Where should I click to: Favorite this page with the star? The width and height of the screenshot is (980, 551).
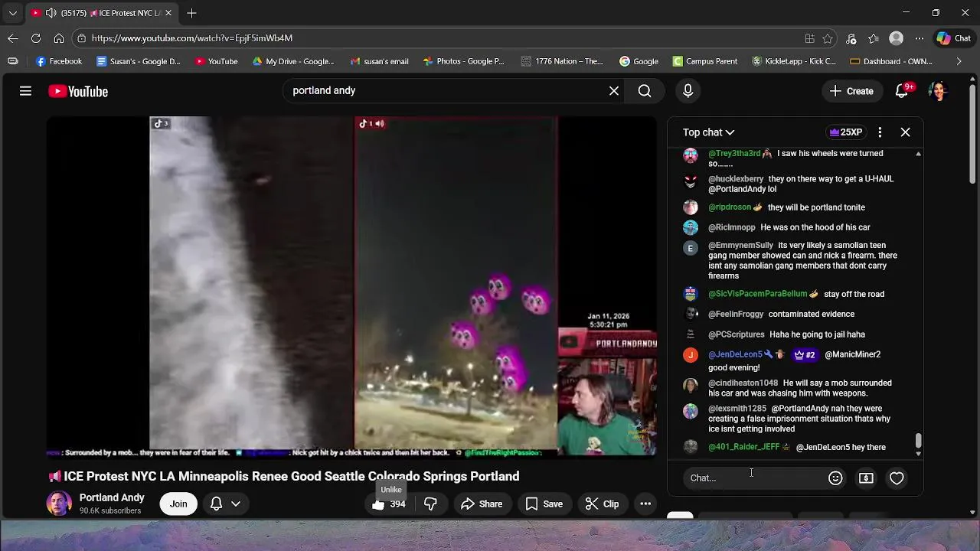[828, 38]
